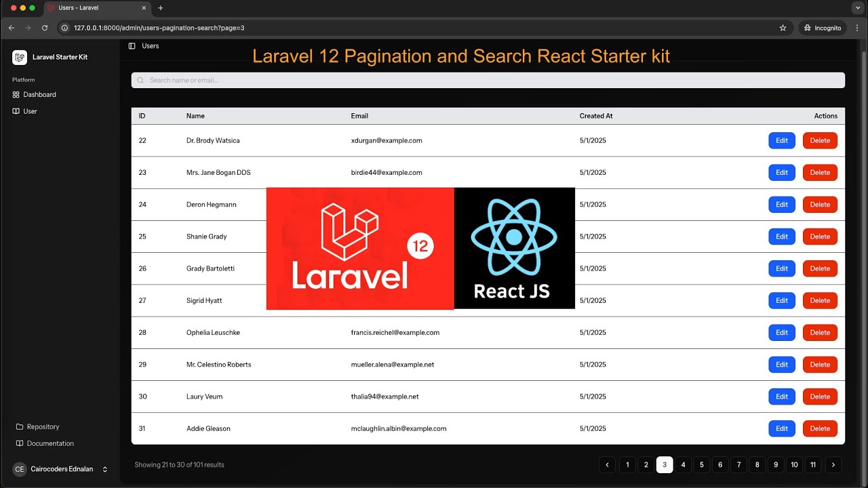Viewport: 868px width, 488px height.
Task: Click the browser back arrow
Action: pyautogui.click(x=12, y=28)
